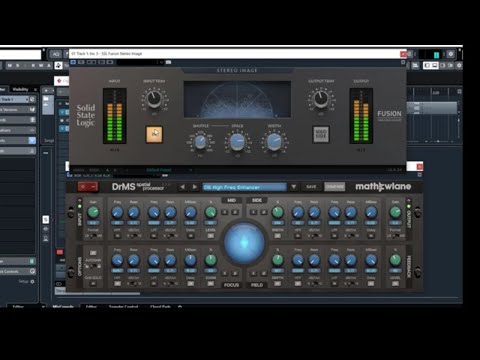Open the Default Preset selector in SSL Fusion
Screen dimensions: 480x360
159,170
